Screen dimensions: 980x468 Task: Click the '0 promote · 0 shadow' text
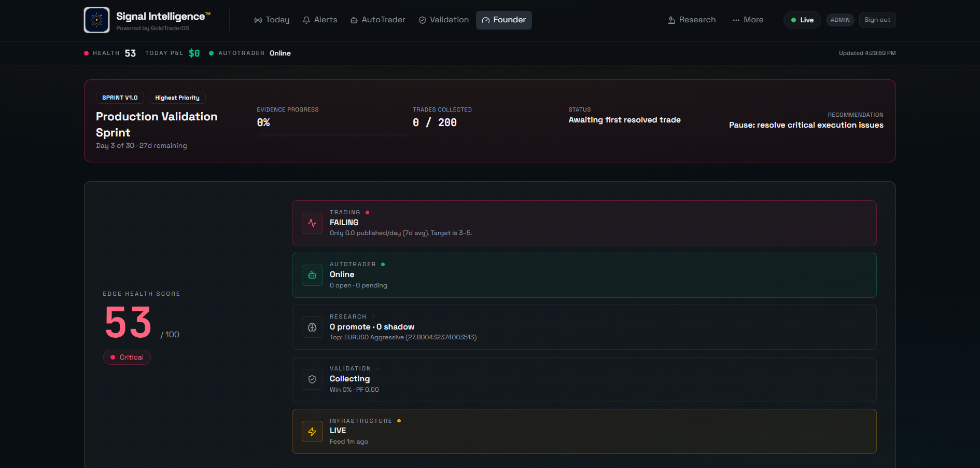[372, 327]
